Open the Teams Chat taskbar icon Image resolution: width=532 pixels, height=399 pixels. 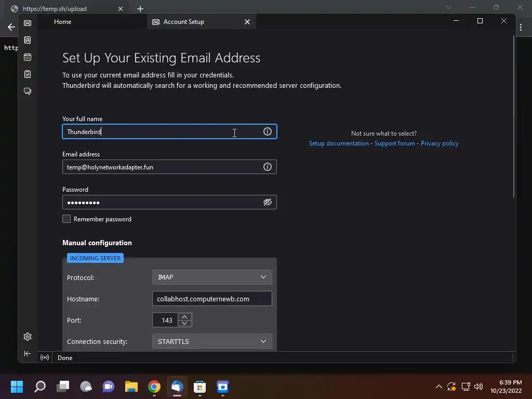pyautogui.click(x=109, y=387)
